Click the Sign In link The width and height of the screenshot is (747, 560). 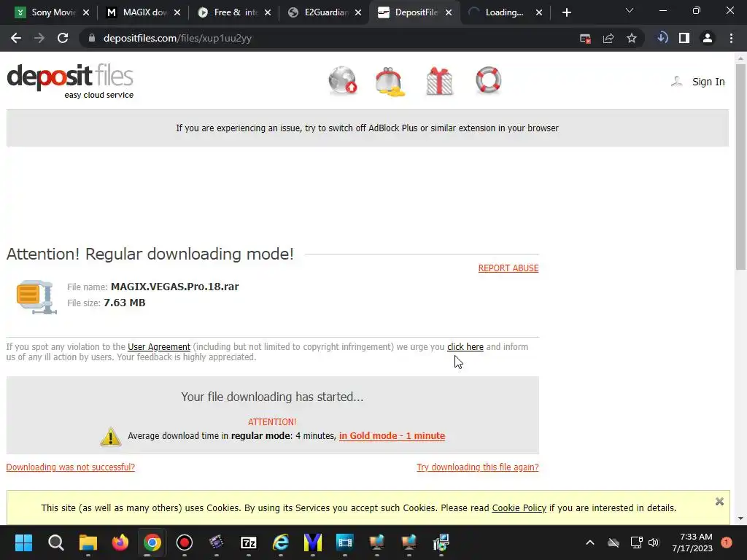(x=708, y=82)
